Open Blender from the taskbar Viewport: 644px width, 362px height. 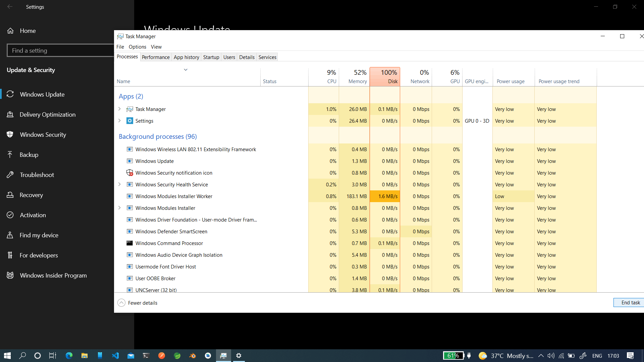[193, 356]
